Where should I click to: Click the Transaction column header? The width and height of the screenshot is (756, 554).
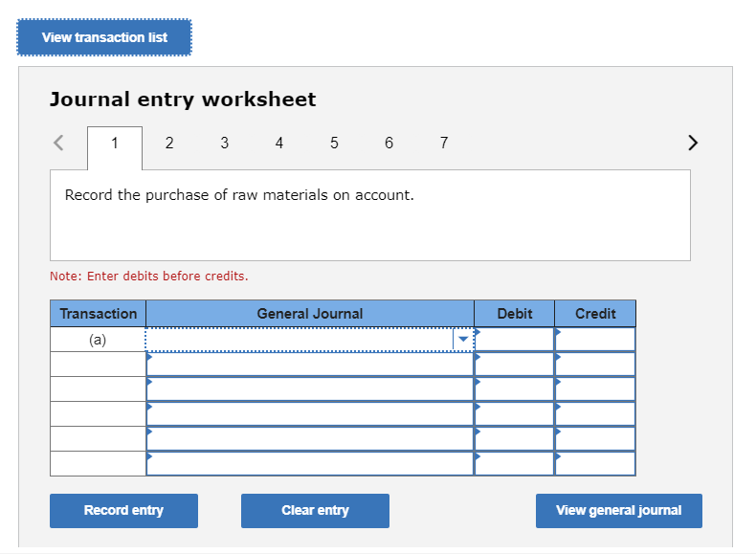click(x=99, y=314)
